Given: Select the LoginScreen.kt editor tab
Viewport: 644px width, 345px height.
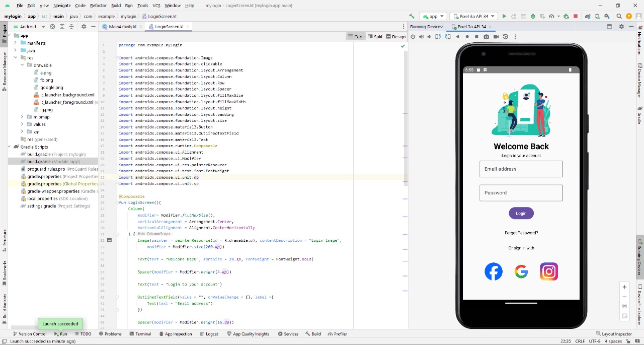Looking at the screenshot, I should pyautogui.click(x=169, y=26).
